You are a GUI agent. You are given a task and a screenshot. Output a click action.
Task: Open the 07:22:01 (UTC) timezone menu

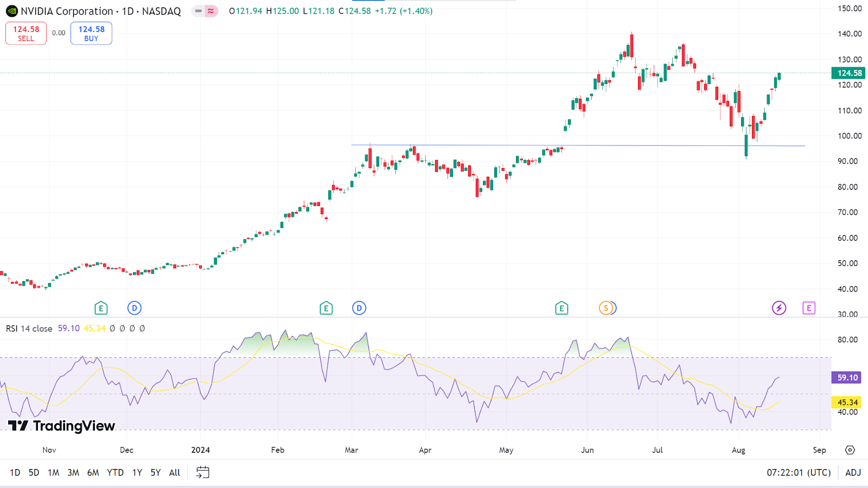pyautogui.click(x=799, y=472)
